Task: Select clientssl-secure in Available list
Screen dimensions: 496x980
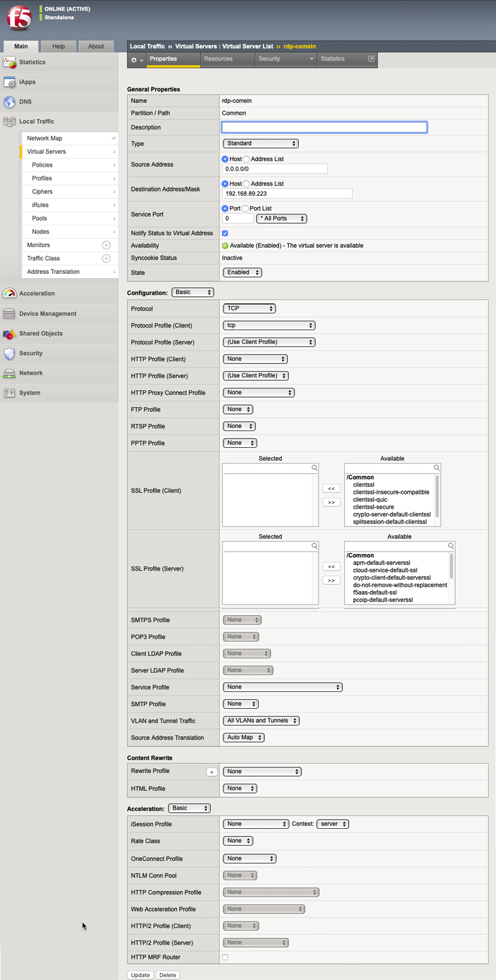Action: coord(373,507)
